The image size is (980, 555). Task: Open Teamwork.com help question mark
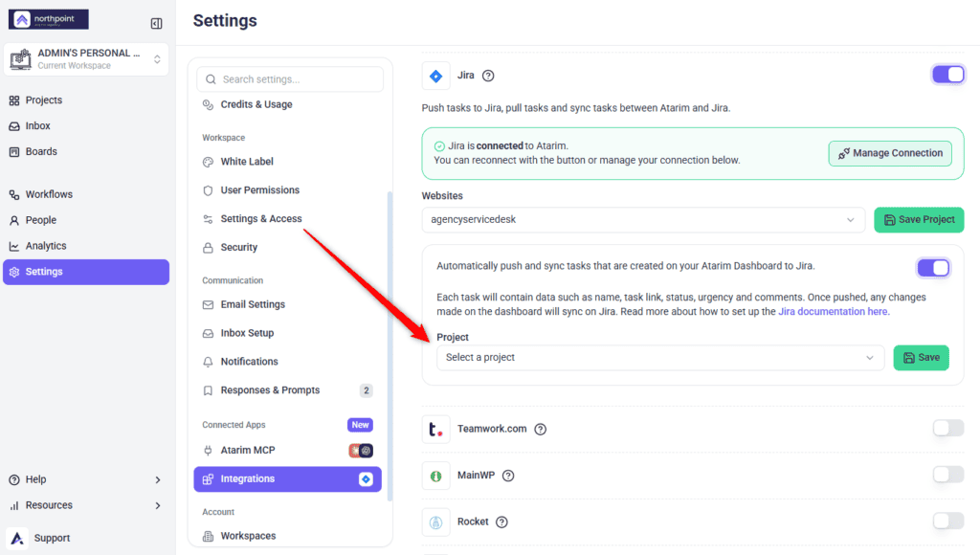pos(540,430)
